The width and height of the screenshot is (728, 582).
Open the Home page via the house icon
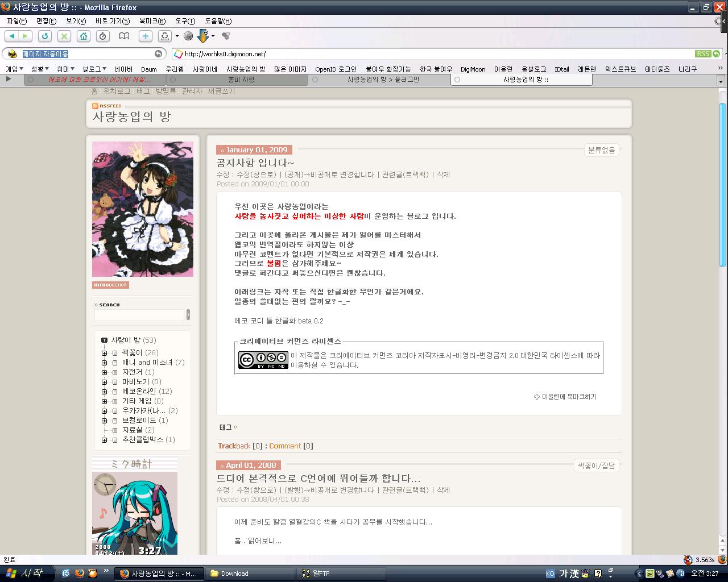84,36
